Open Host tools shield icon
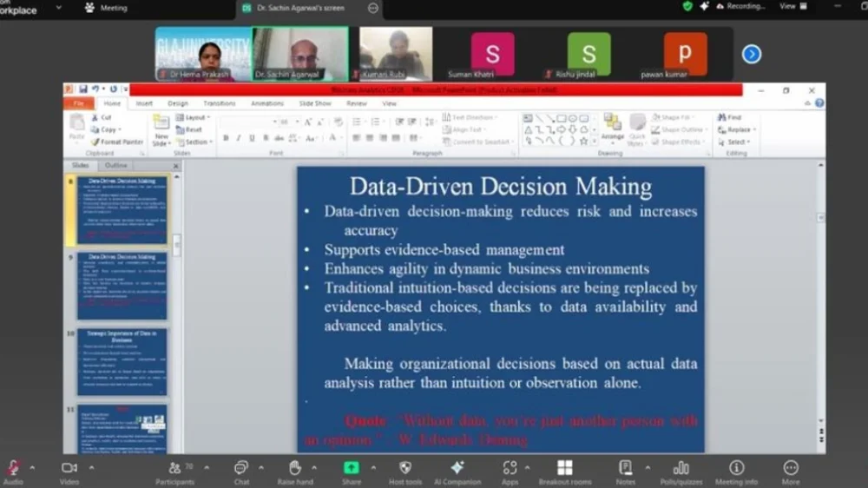This screenshot has height=488, width=868. pyautogui.click(x=405, y=469)
